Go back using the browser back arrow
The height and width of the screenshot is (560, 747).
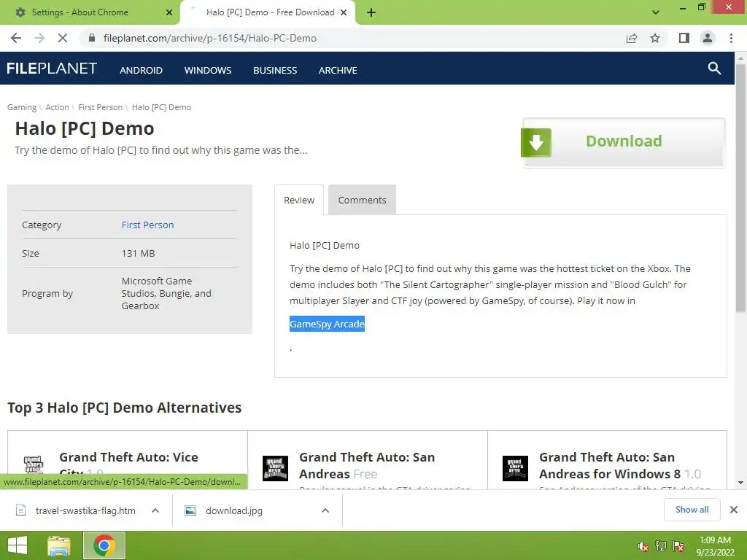click(x=16, y=38)
